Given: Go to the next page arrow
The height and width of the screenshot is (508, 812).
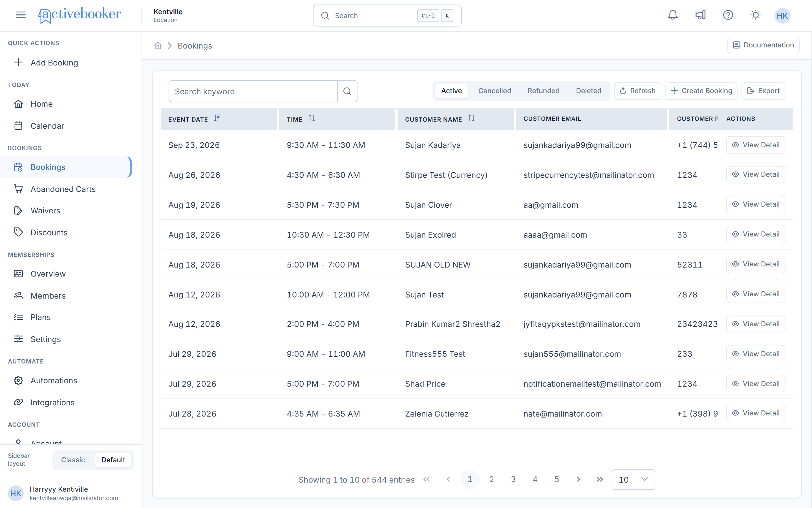Looking at the screenshot, I should pyautogui.click(x=579, y=479).
